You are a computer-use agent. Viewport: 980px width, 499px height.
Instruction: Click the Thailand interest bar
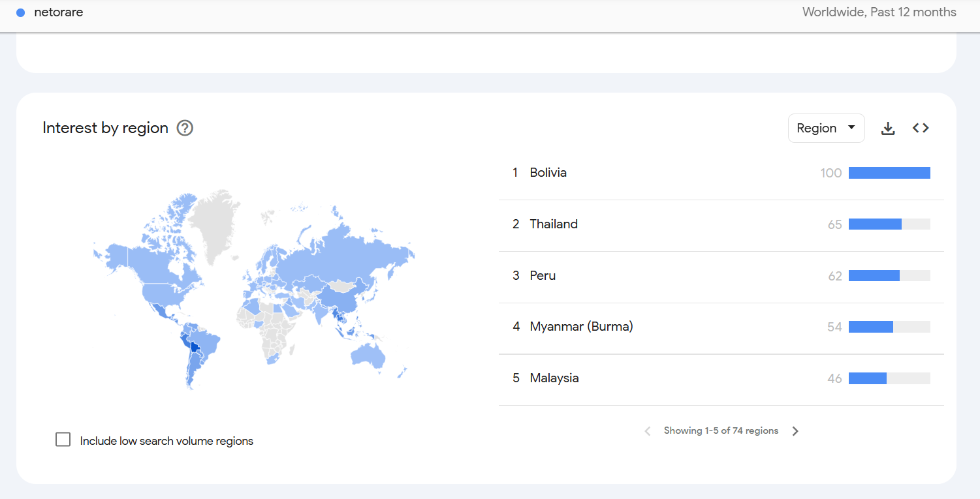[889, 224]
